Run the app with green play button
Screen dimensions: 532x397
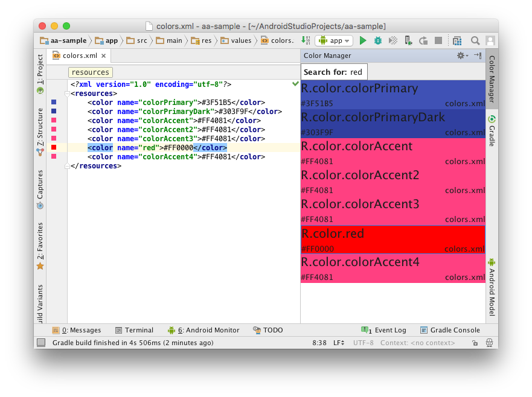coord(363,40)
